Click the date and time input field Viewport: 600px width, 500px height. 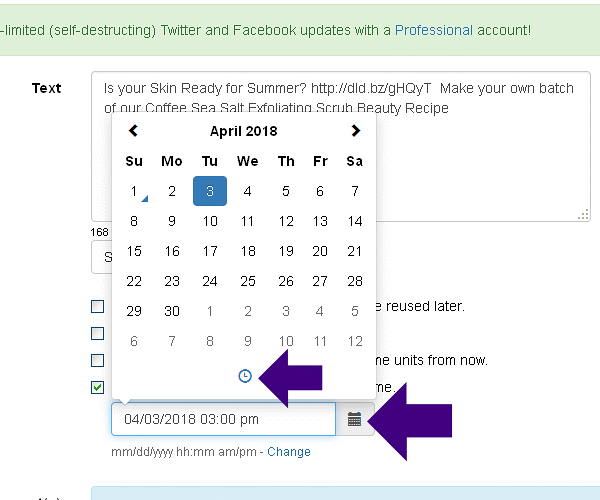point(223,420)
